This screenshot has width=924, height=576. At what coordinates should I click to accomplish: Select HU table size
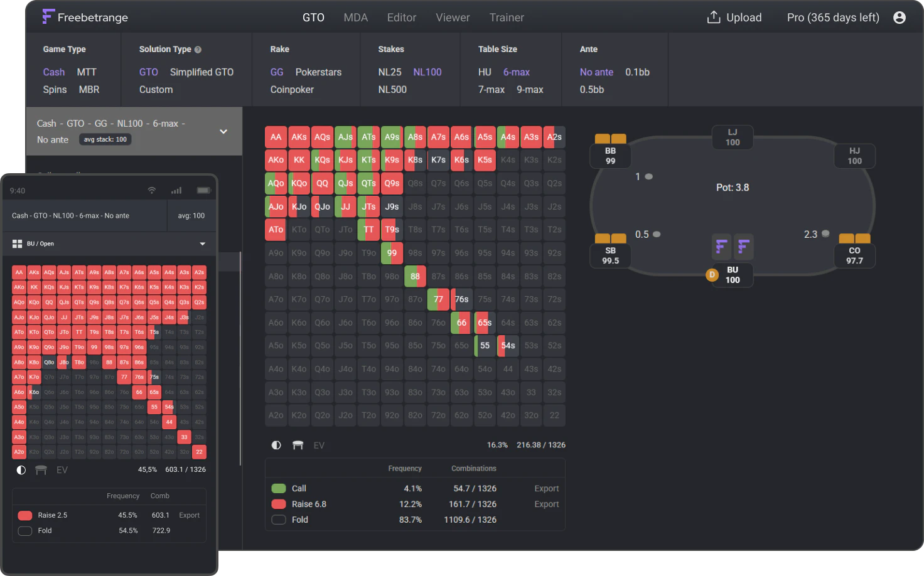point(485,72)
